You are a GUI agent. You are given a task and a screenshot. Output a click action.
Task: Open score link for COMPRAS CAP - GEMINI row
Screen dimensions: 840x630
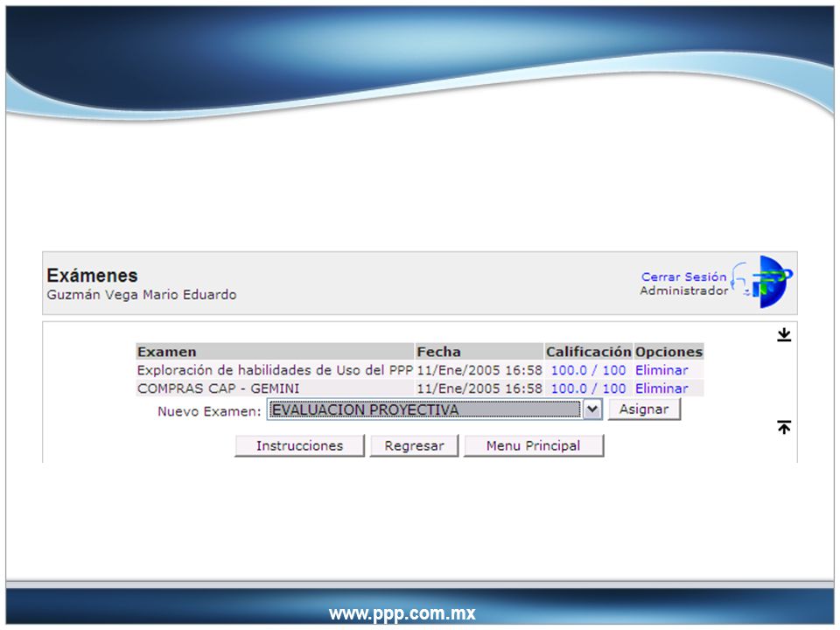(x=588, y=388)
